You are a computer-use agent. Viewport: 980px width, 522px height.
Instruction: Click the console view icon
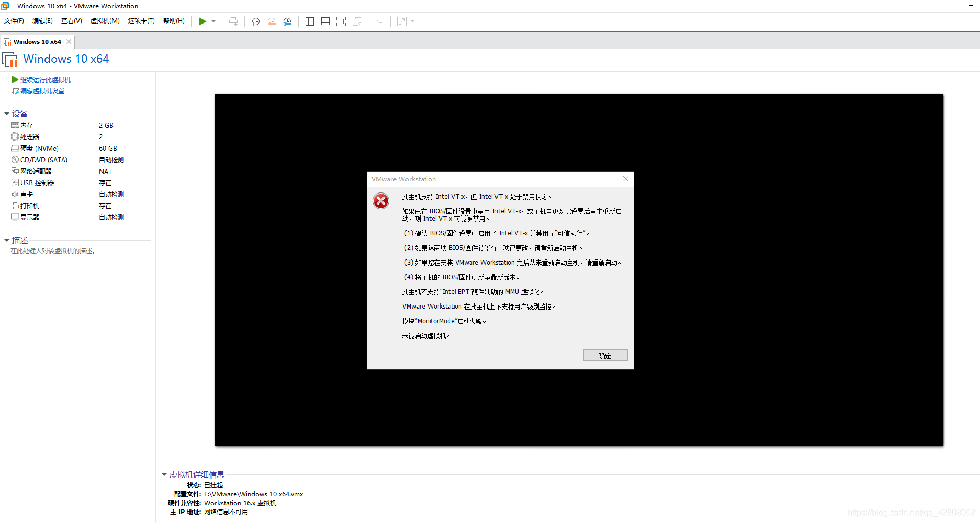click(379, 21)
